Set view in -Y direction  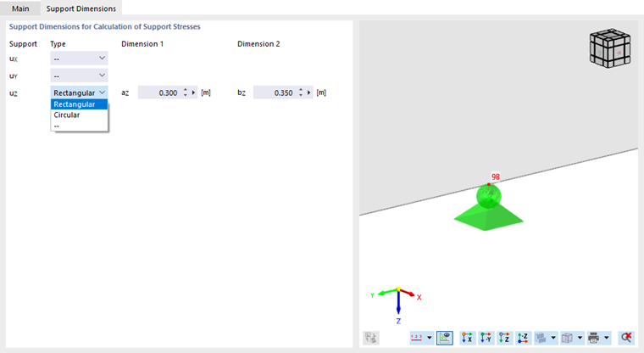486,338
